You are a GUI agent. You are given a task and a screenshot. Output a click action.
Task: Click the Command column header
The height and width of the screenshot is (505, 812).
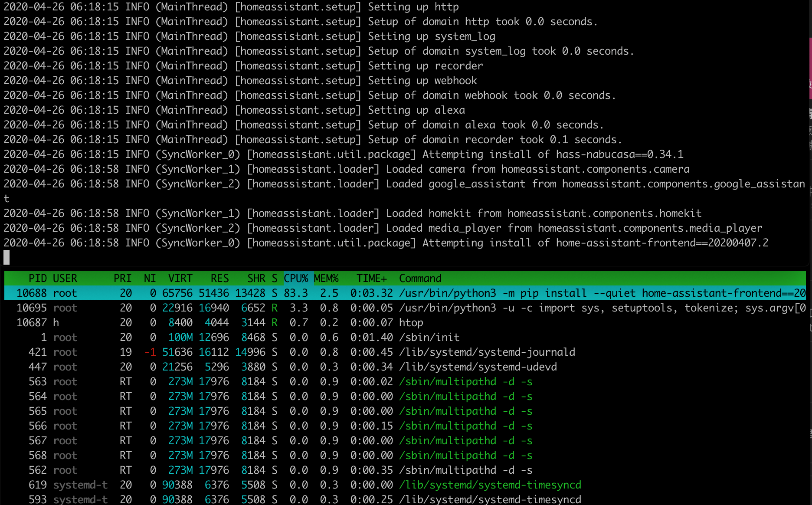(x=420, y=278)
